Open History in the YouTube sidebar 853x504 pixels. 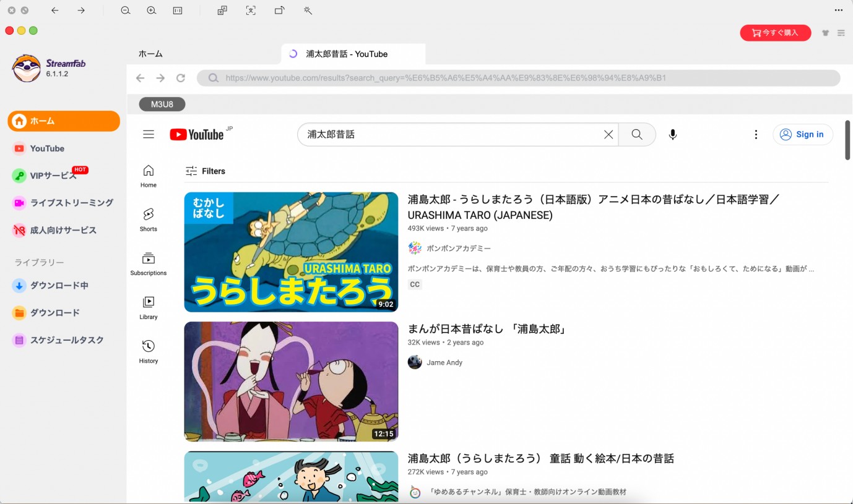click(x=149, y=352)
